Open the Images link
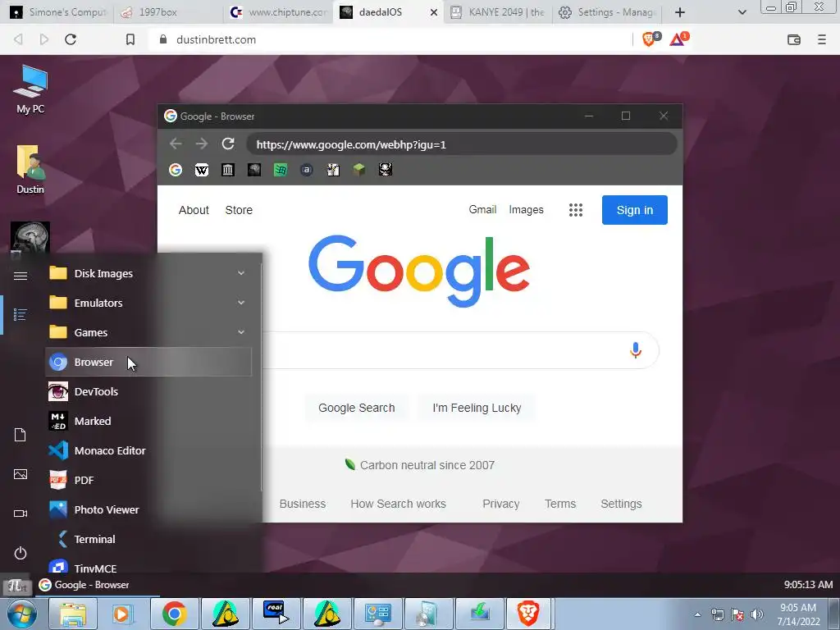 coord(526,209)
